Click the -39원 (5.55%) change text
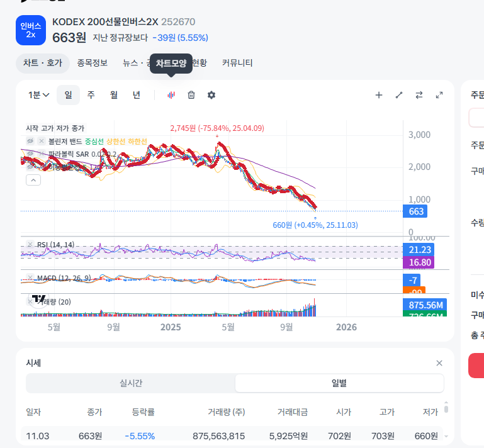The image size is (484, 448). [180, 38]
